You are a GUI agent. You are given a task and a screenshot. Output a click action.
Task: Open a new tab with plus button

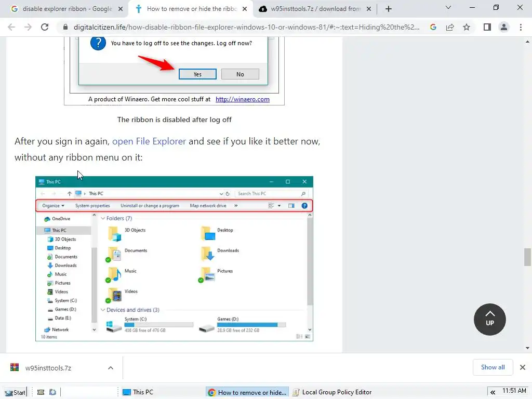(x=389, y=9)
